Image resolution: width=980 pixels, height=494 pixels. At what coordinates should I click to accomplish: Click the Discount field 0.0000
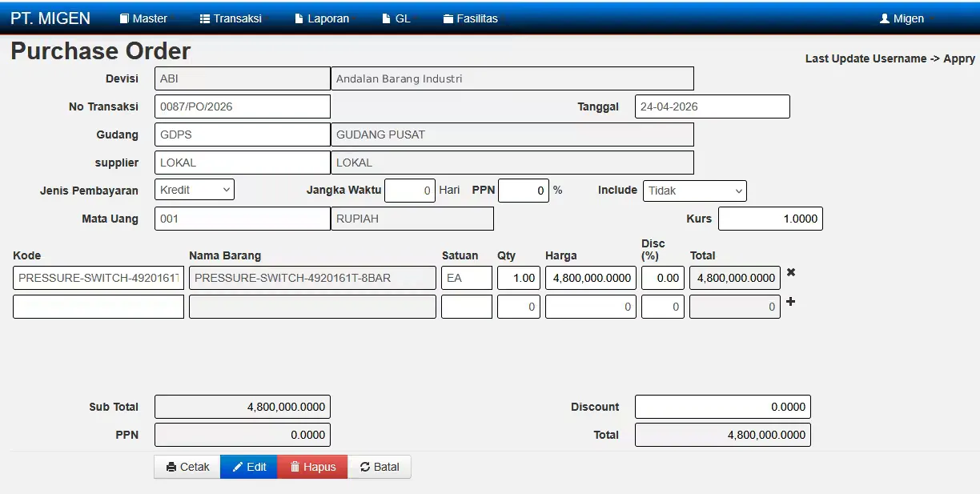(x=723, y=407)
